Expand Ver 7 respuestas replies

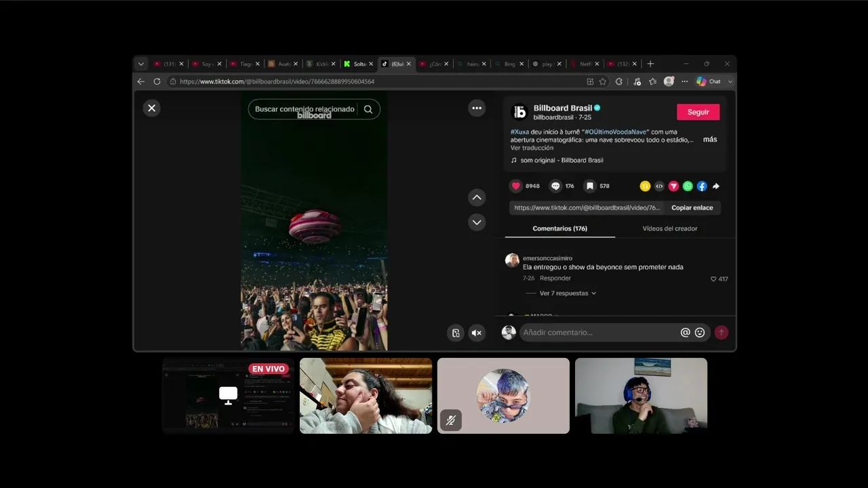coord(568,293)
